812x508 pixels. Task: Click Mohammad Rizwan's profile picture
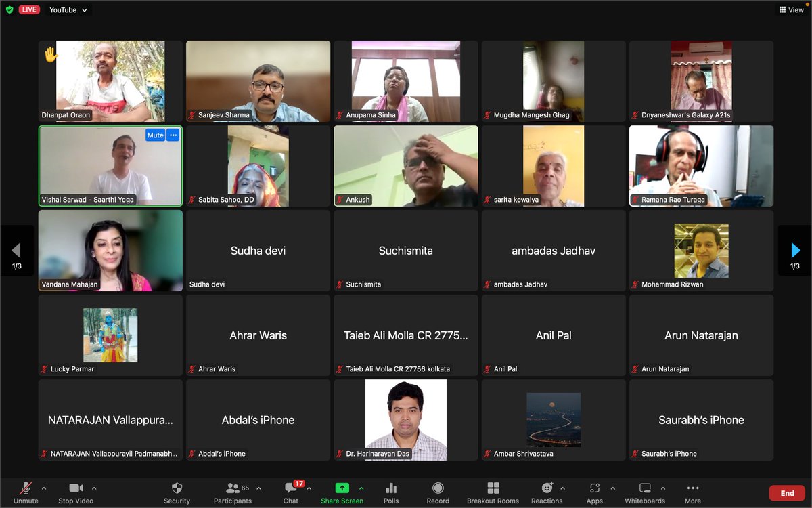click(x=702, y=251)
